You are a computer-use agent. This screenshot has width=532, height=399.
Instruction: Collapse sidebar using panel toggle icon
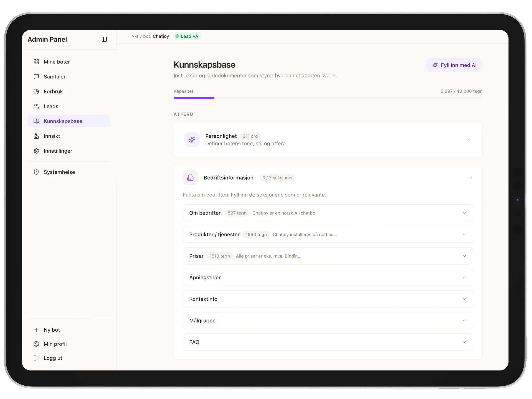[104, 39]
